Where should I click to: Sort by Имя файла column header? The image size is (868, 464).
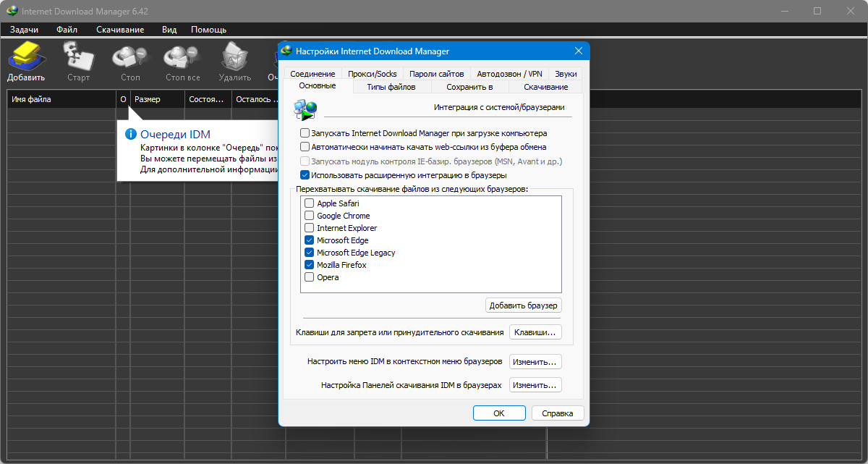click(x=61, y=99)
